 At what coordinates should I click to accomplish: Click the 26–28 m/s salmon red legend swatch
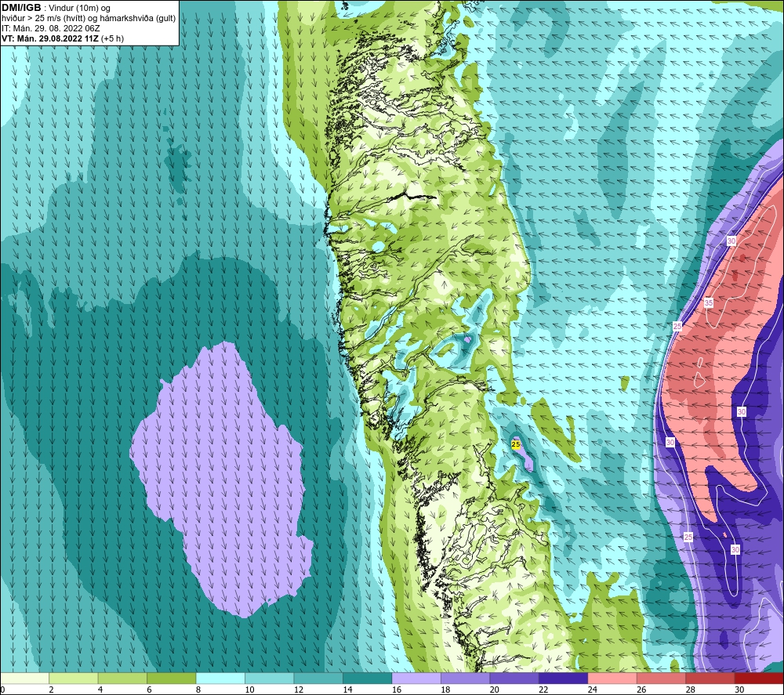pyautogui.click(x=662, y=678)
